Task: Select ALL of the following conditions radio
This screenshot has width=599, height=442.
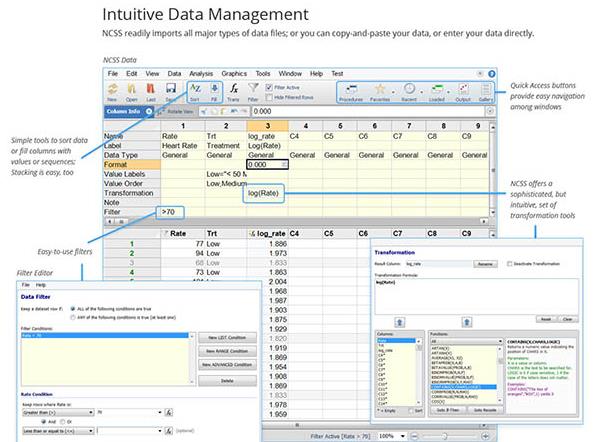Action: click(73, 309)
